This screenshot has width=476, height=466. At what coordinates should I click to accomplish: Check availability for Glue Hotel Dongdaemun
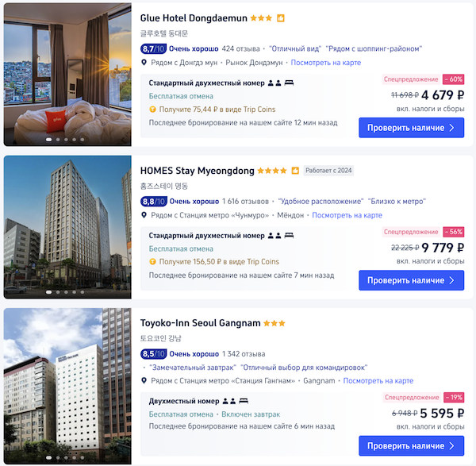point(411,128)
